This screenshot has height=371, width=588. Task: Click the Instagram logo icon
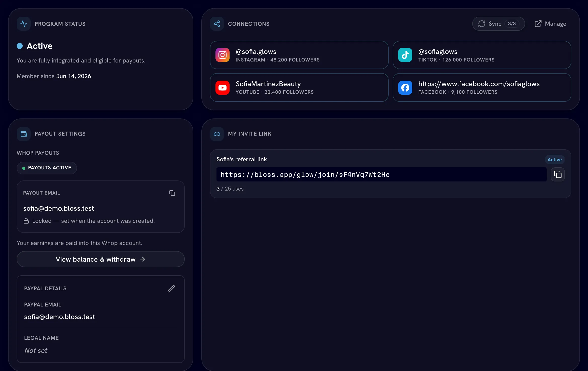click(223, 55)
